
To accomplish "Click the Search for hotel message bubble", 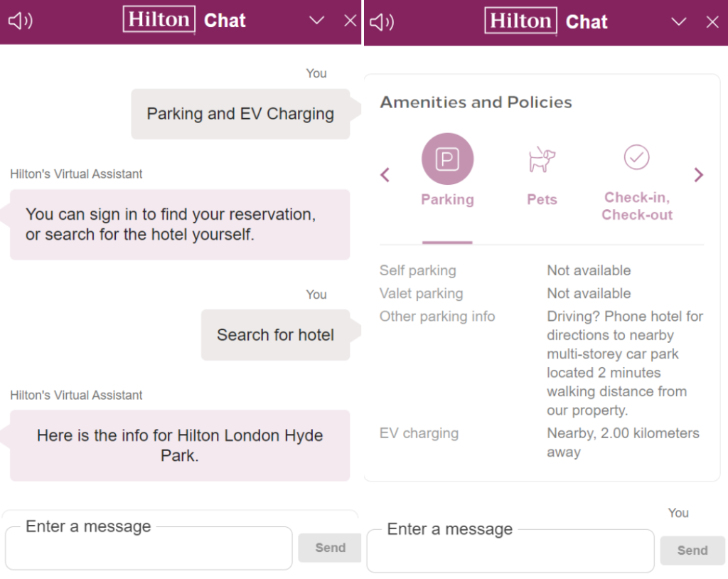I will click(x=276, y=335).
